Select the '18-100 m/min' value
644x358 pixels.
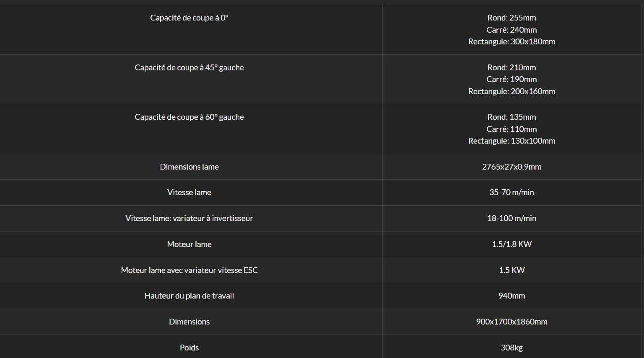pos(512,219)
